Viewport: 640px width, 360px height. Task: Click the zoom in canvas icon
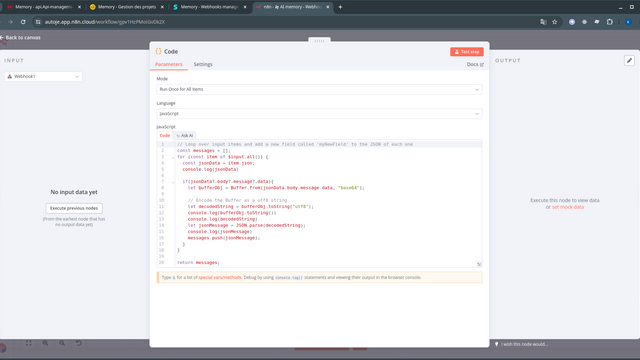[45, 343]
